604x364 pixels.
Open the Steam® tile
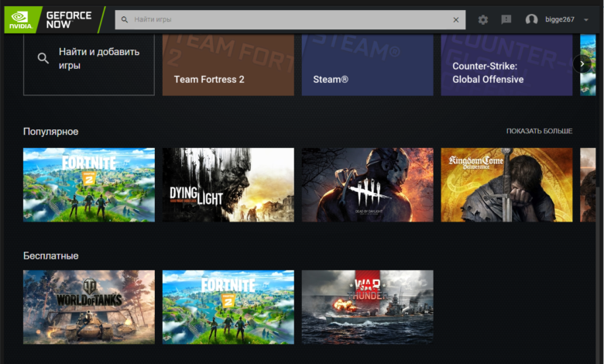tap(367, 65)
